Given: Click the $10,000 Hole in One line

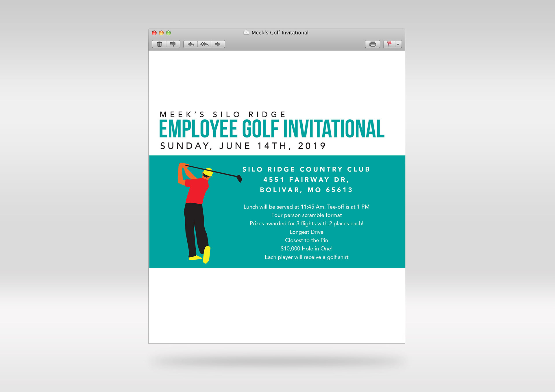Looking at the screenshot, I should tap(306, 249).
